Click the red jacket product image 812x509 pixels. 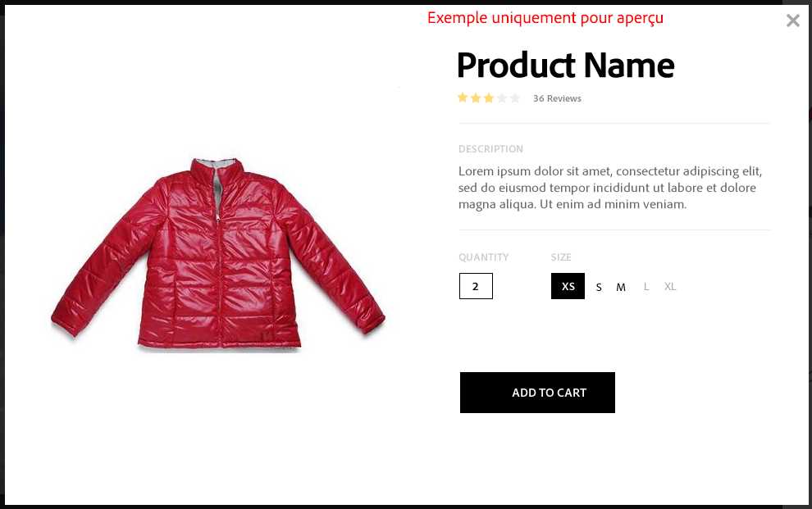217,254
